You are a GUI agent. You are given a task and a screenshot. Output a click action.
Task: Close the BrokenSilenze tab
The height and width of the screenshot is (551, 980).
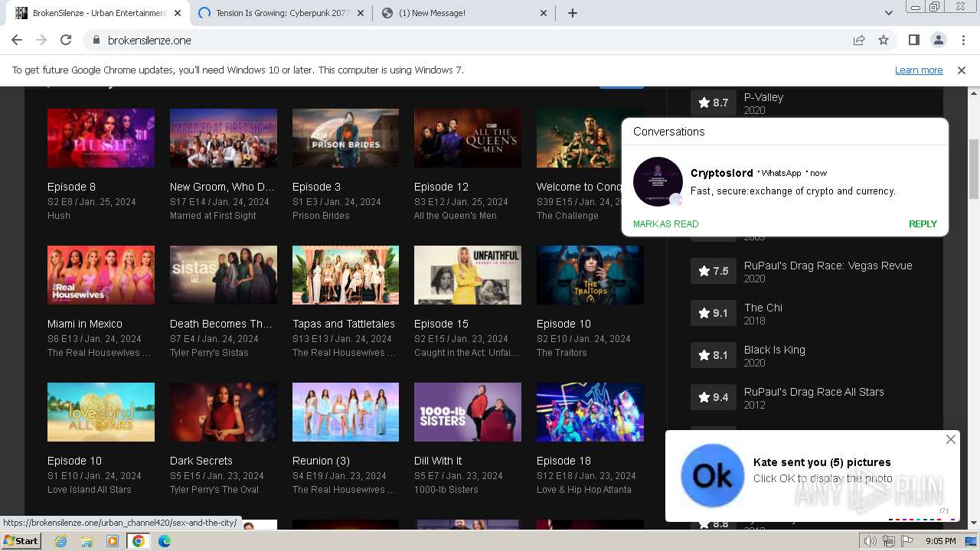coord(178,13)
